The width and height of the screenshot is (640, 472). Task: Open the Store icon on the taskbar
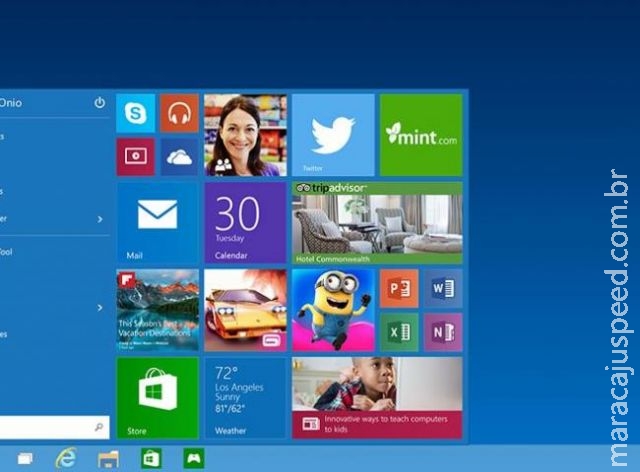[151, 458]
